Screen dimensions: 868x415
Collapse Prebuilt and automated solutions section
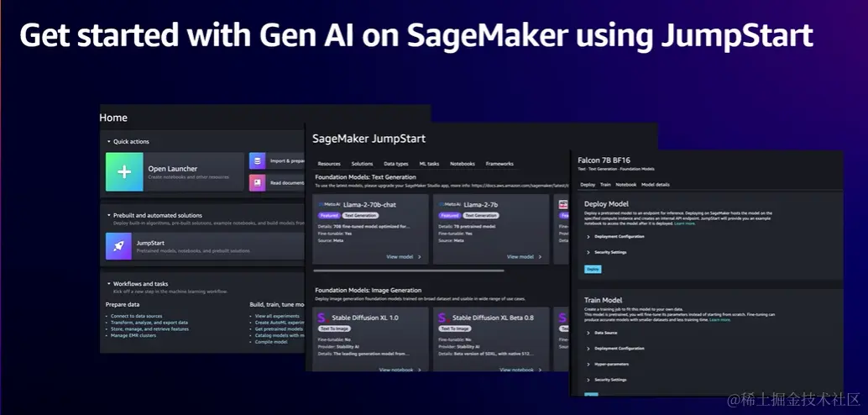(x=109, y=216)
